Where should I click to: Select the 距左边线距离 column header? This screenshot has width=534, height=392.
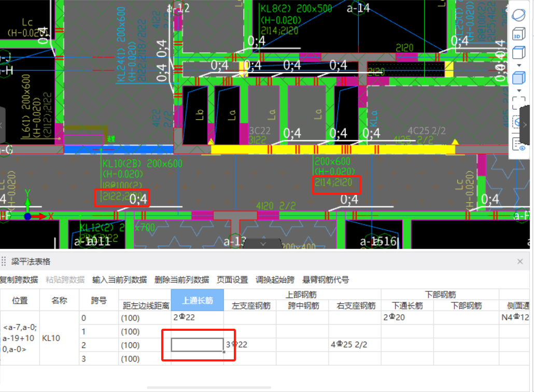146,306
